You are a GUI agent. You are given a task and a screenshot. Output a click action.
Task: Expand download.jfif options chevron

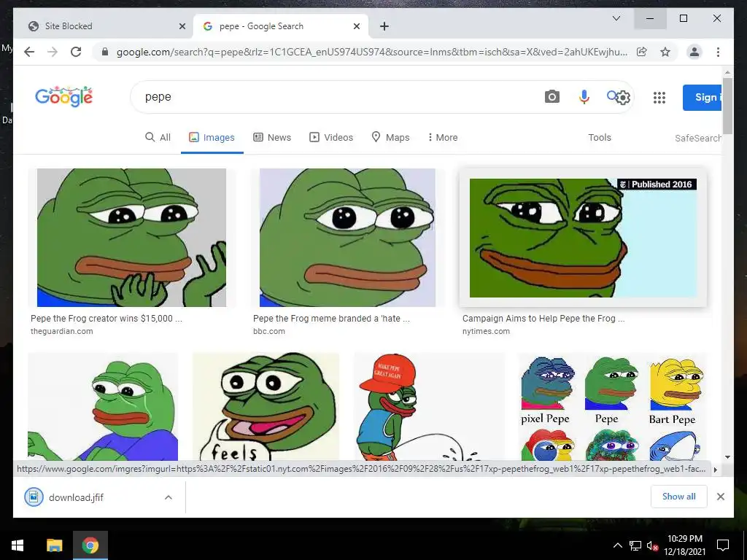[x=169, y=497]
